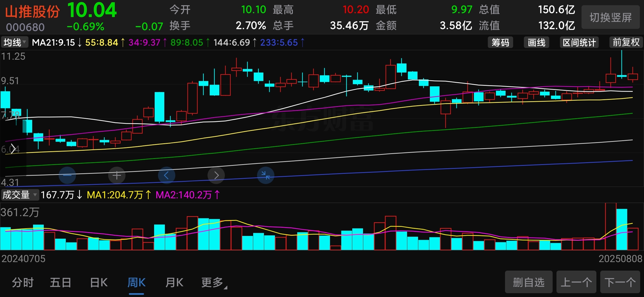The width and height of the screenshot is (644, 297).
Task: Move chart left with blue arrow icon
Action: pyautogui.click(x=166, y=175)
